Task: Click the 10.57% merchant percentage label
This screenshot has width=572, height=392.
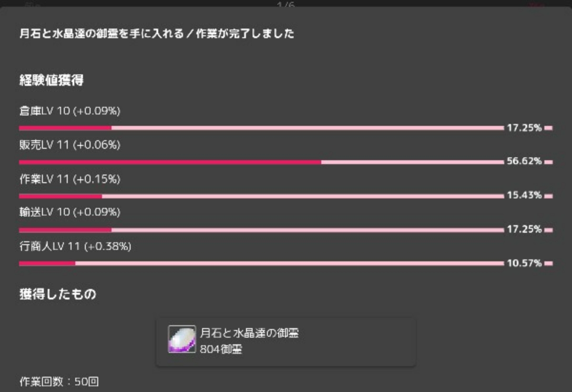Action: [x=524, y=263]
